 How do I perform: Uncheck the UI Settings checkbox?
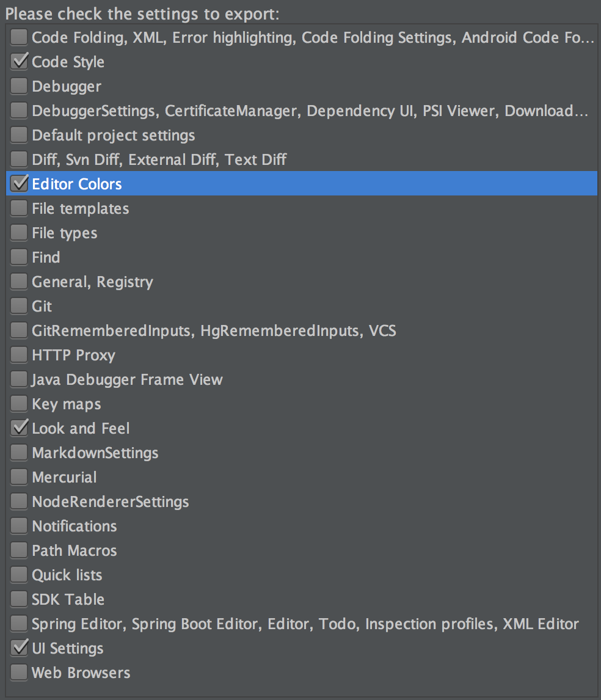pos(20,648)
